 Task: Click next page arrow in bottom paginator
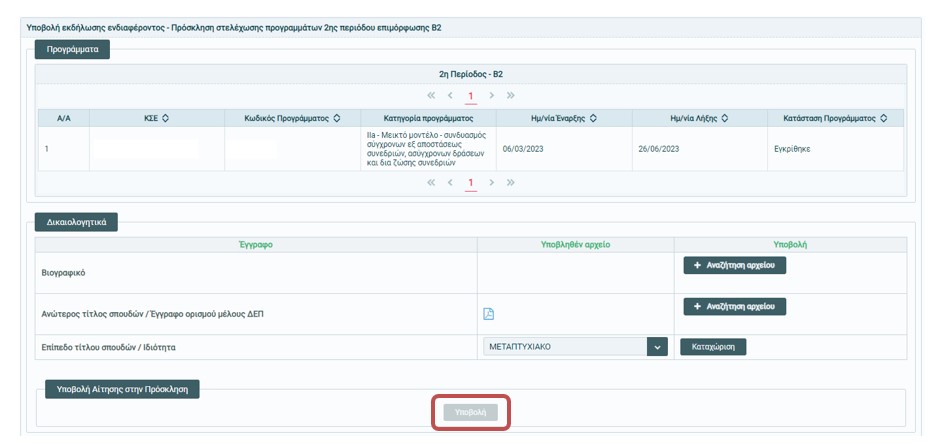point(491,183)
